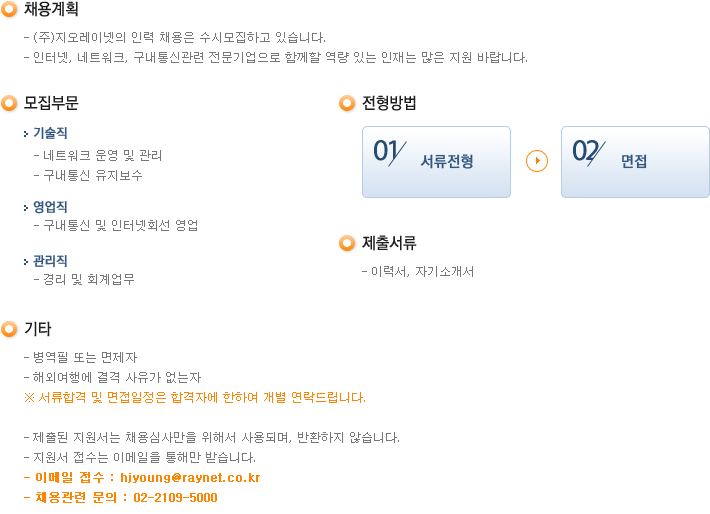This screenshot has width=710, height=514.
Task: Click the small arrow icon before 관리직
Action: [26, 262]
